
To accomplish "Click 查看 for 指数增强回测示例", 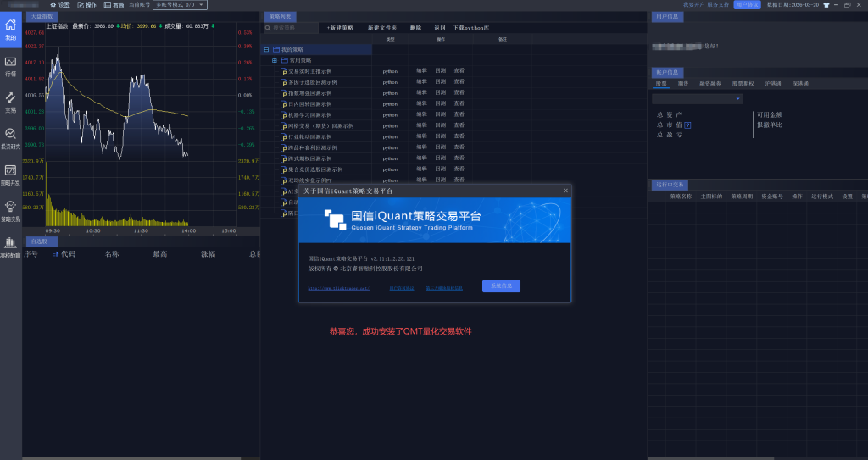I will 459,92.
